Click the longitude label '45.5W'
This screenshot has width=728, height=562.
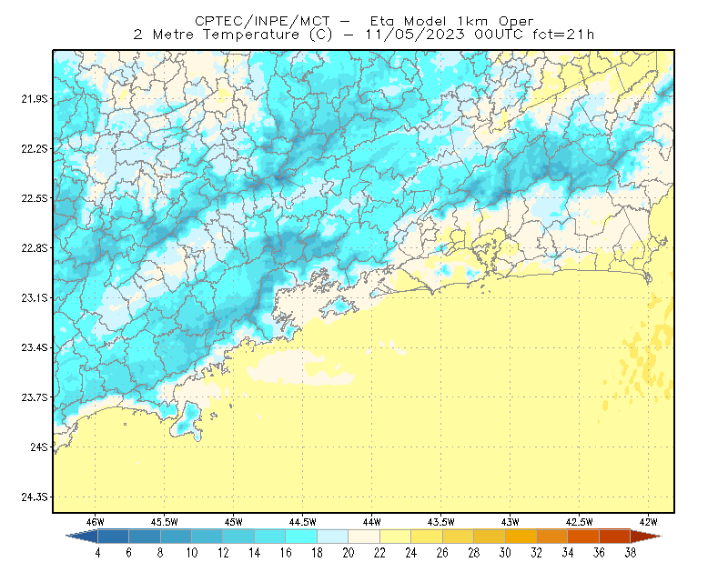coord(165,522)
